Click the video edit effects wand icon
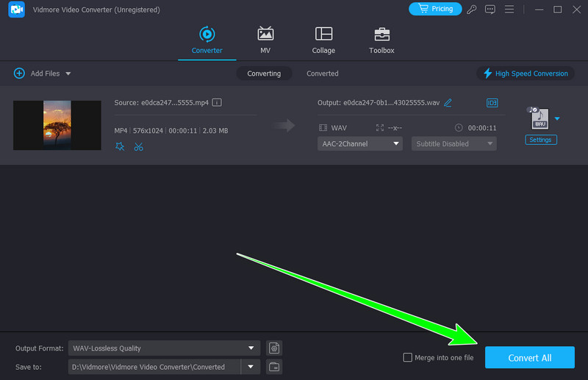This screenshot has width=588, height=380. tap(121, 146)
